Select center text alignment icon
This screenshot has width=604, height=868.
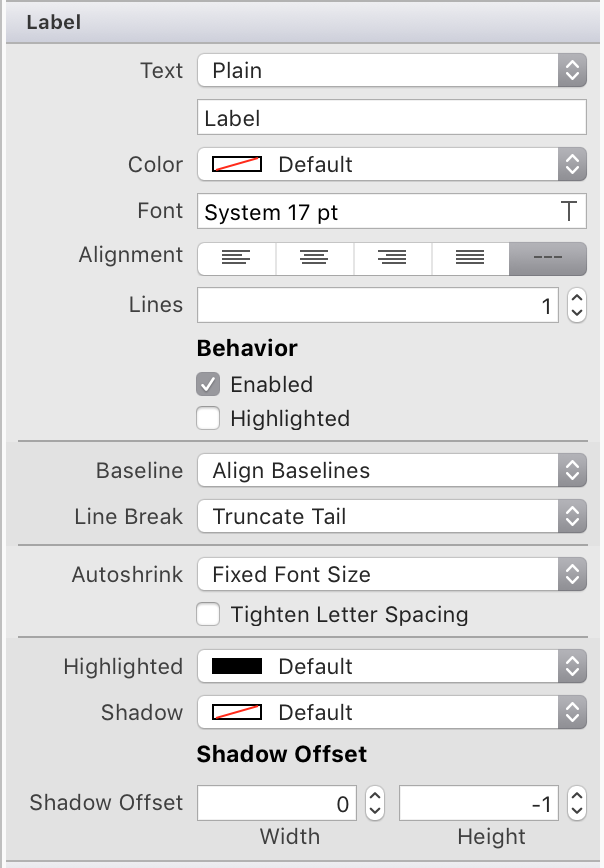tap(314, 257)
